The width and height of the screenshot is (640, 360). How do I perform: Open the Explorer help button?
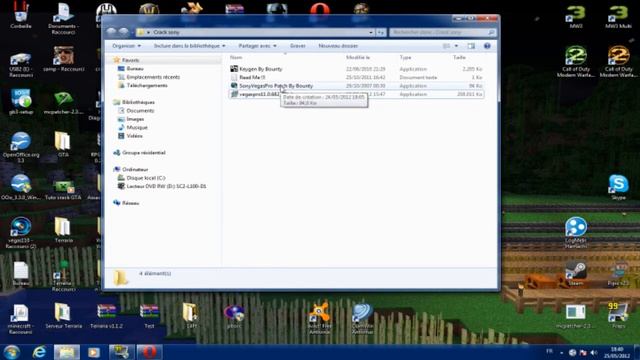tap(487, 46)
